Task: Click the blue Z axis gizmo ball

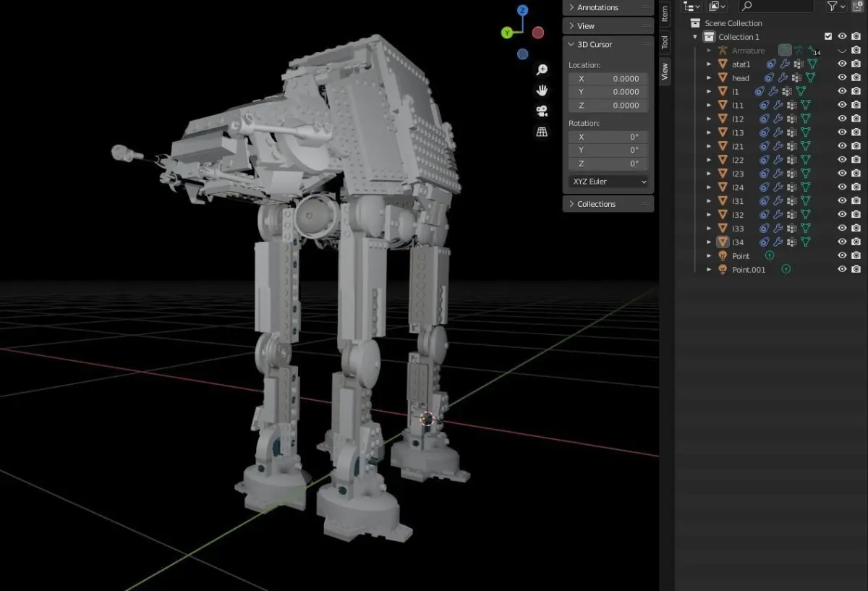Action: click(523, 11)
